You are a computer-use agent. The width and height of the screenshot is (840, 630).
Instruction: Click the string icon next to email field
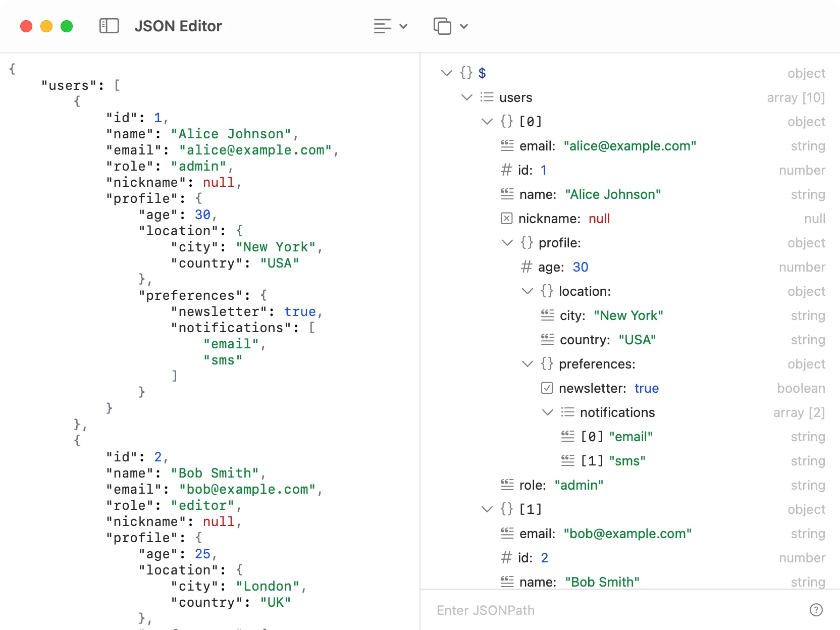[506, 145]
